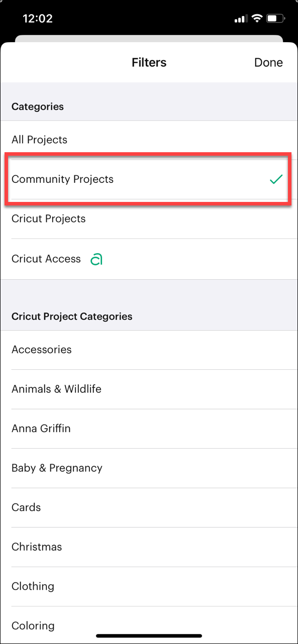Tap Done to apply filters
Viewport: 298px width, 644px height.
coord(268,62)
